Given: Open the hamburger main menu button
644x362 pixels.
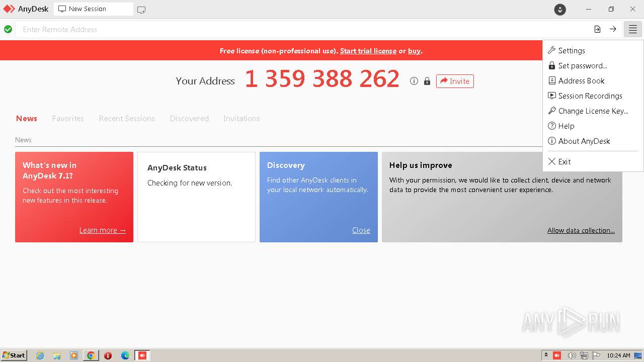Looking at the screenshot, I should click(x=633, y=29).
